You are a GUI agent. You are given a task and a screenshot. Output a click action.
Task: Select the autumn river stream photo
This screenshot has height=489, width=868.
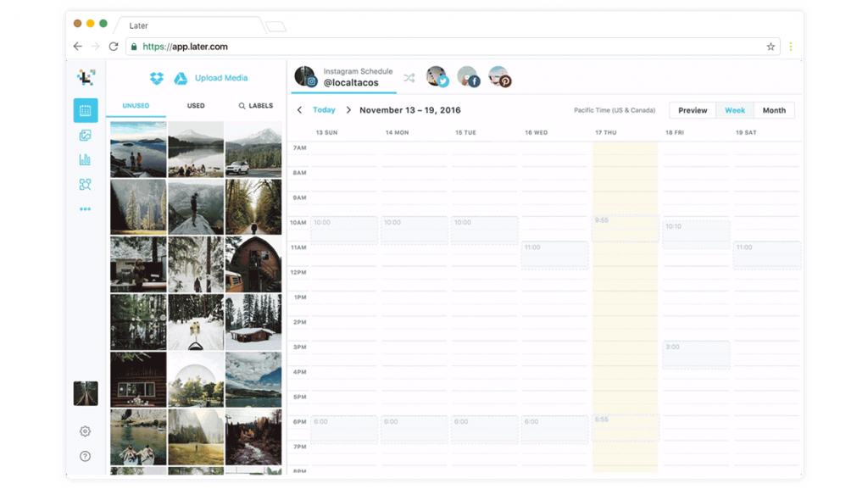253,437
